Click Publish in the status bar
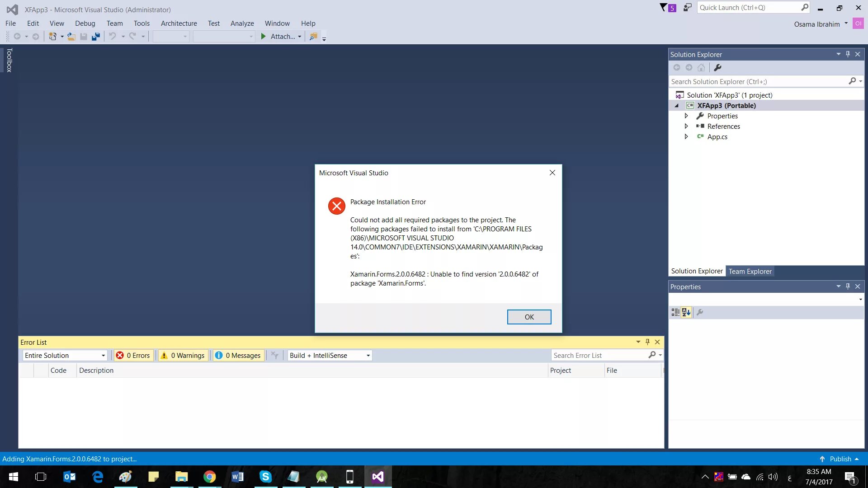 [x=840, y=459]
